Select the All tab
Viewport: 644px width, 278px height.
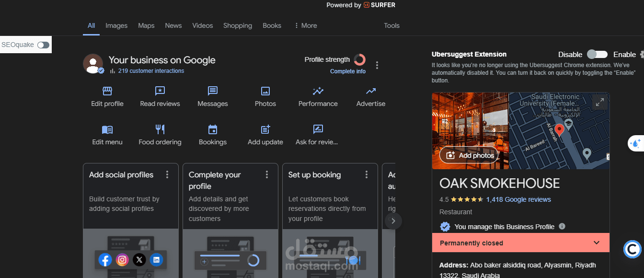[x=91, y=25]
